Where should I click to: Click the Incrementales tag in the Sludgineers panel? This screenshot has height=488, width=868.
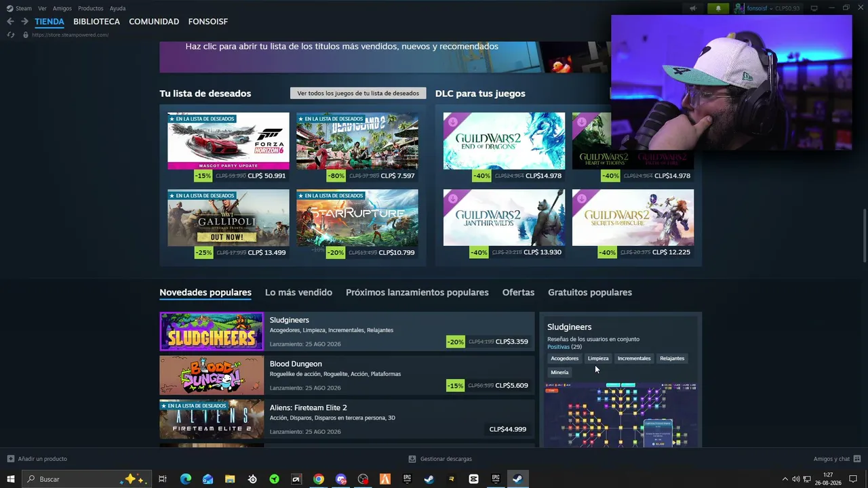click(634, 359)
